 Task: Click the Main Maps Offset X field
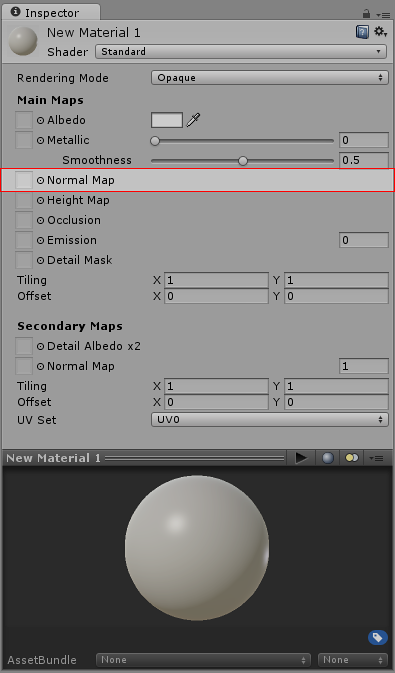click(x=216, y=296)
